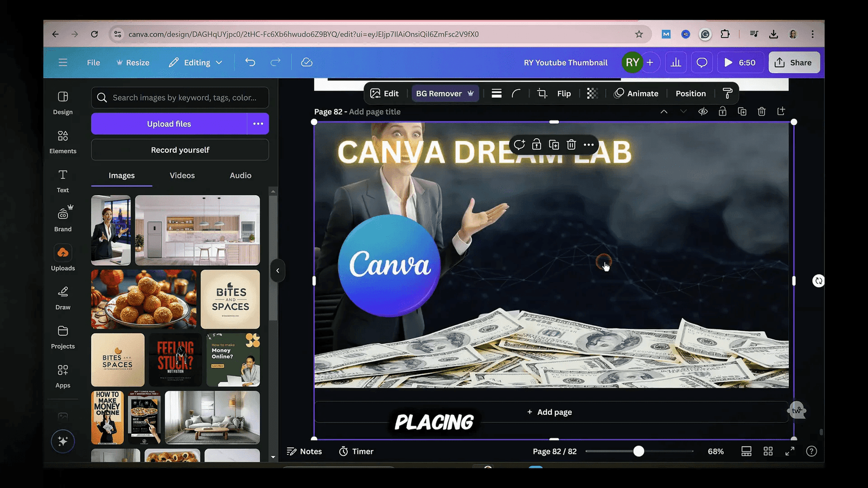The image size is (868, 488).
Task: Open the main hamburger menu
Action: point(63,62)
